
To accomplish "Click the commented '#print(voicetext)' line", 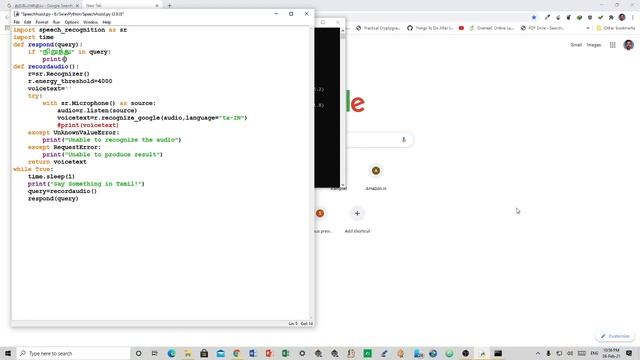I will [x=88, y=125].
